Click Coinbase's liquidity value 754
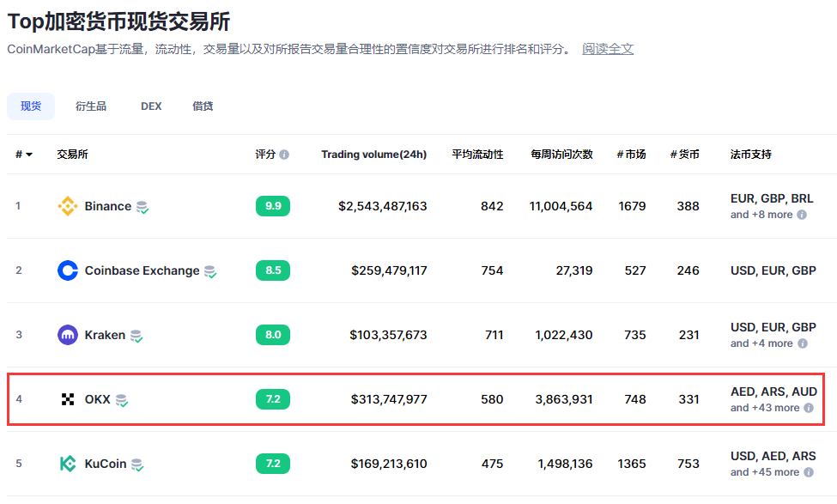The width and height of the screenshot is (837, 504). (x=492, y=270)
